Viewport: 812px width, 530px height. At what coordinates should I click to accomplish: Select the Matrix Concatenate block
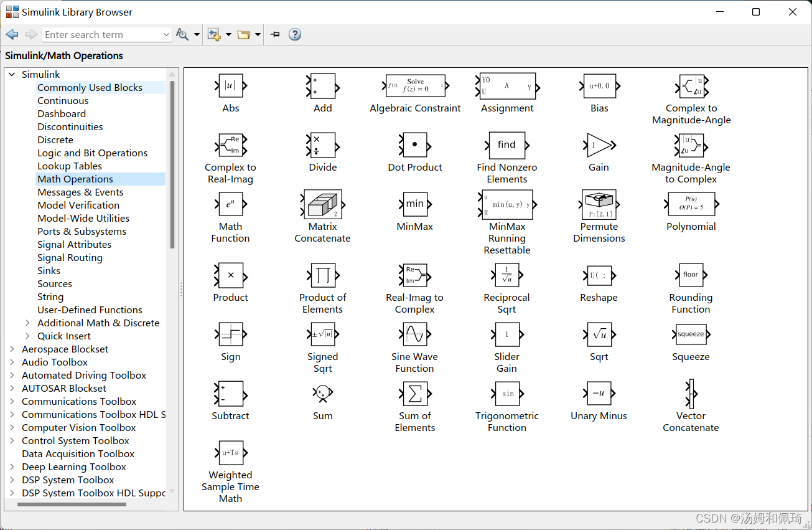pyautogui.click(x=322, y=204)
